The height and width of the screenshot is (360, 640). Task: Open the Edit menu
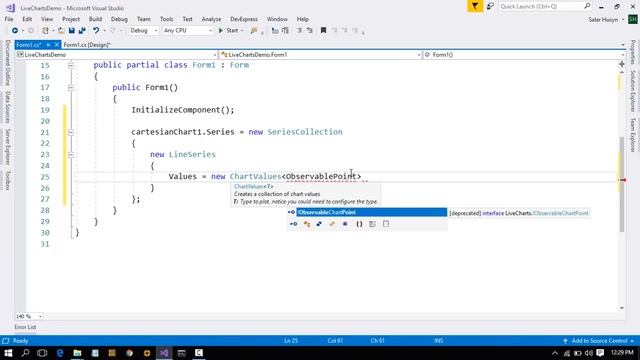coord(27,19)
